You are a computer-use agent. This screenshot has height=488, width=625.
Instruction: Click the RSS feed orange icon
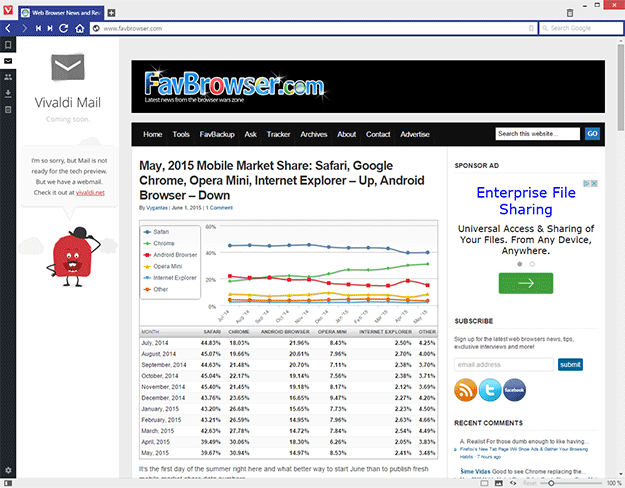click(467, 390)
